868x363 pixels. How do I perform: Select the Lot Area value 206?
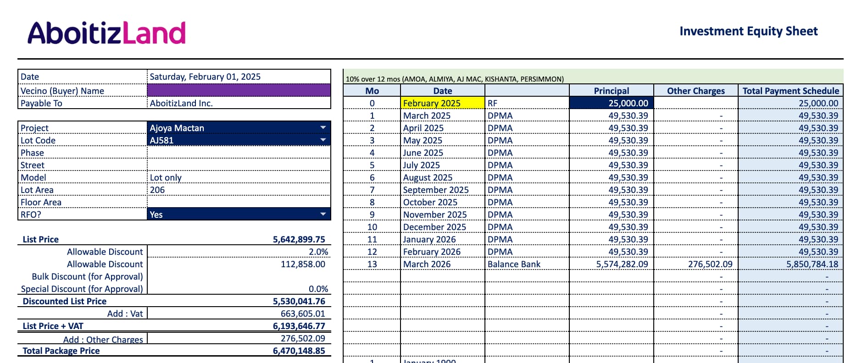click(x=239, y=190)
